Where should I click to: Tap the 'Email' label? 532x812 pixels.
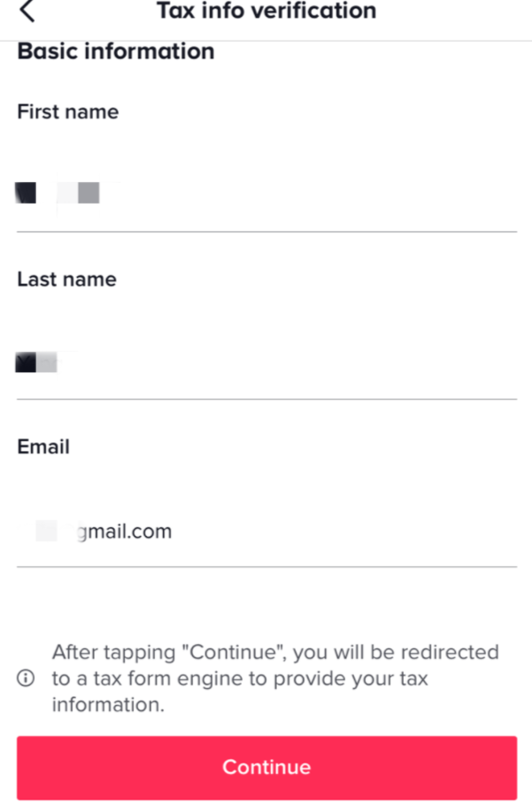(x=43, y=447)
